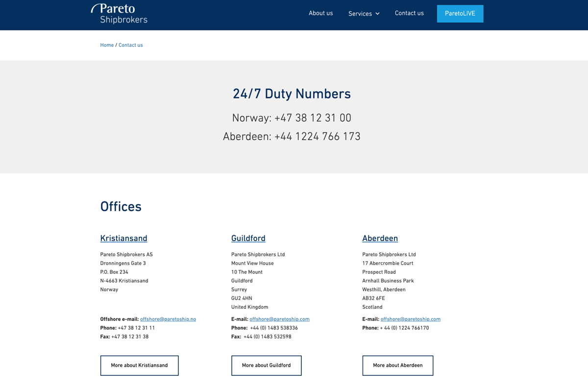Viewport: 588px width, 392px height.
Task: Click Kristiansand fax +47 38 12 31 38
Action: point(130,337)
